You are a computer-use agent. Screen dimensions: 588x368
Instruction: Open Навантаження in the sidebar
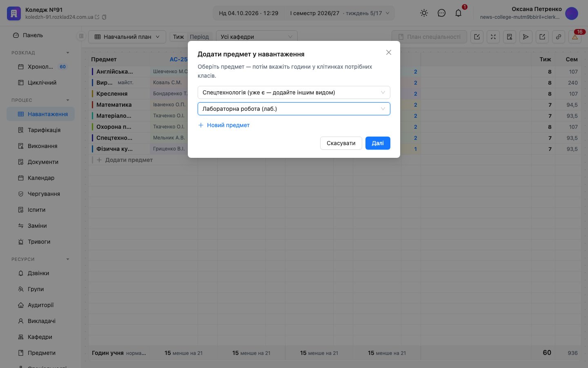pos(41,114)
